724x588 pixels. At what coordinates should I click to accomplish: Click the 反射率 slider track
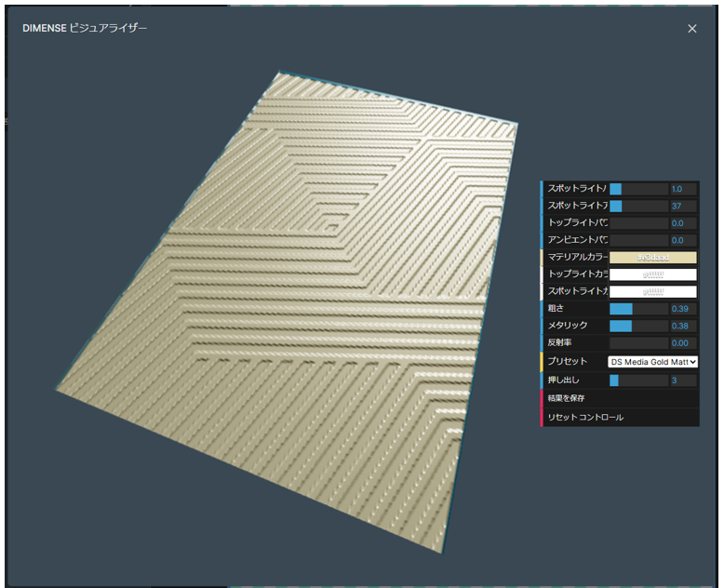click(x=639, y=343)
